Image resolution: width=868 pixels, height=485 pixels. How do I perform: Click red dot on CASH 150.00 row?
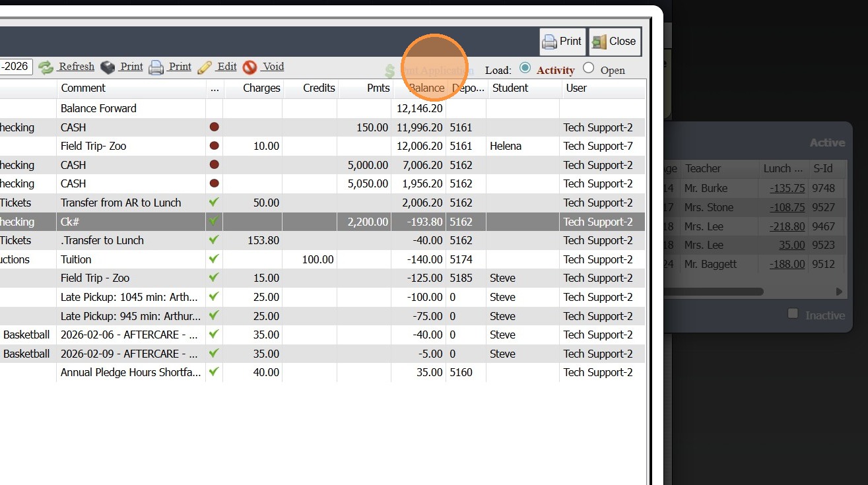[214, 127]
